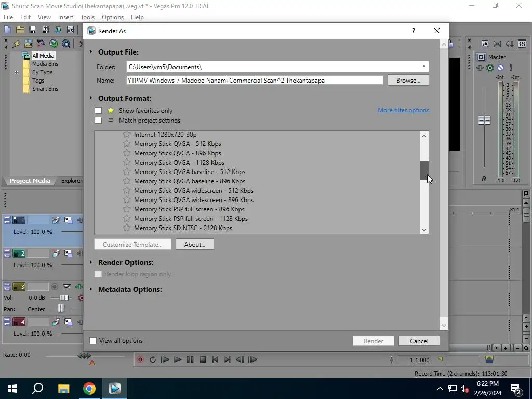This screenshot has width=532, height=399.
Task: Switch to the Project Media tab
Action: tap(30, 181)
